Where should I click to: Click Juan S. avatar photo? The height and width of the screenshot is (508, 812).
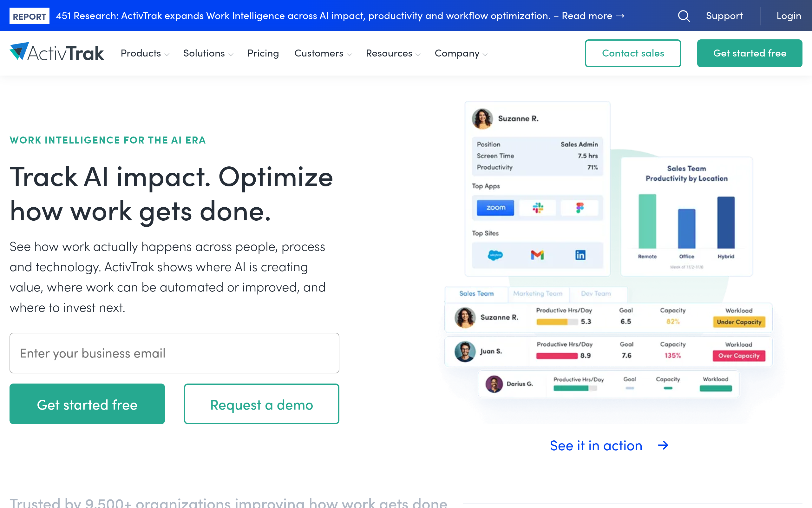(465, 351)
